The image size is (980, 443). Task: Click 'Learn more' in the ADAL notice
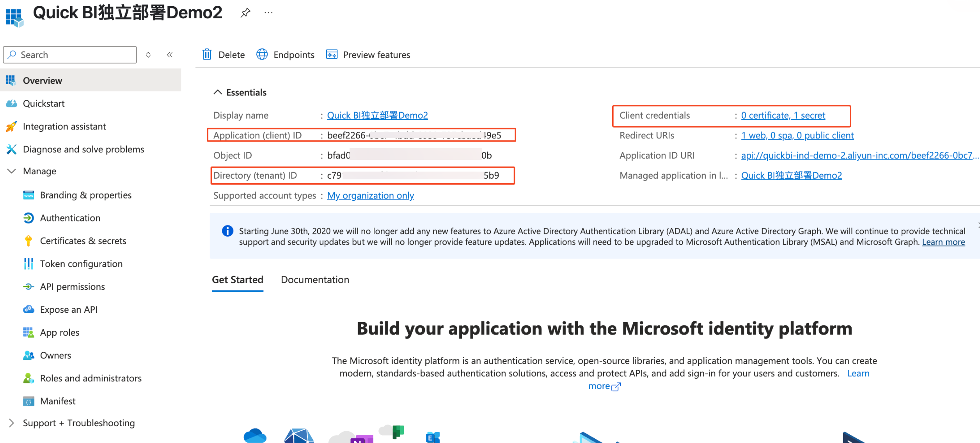click(943, 242)
